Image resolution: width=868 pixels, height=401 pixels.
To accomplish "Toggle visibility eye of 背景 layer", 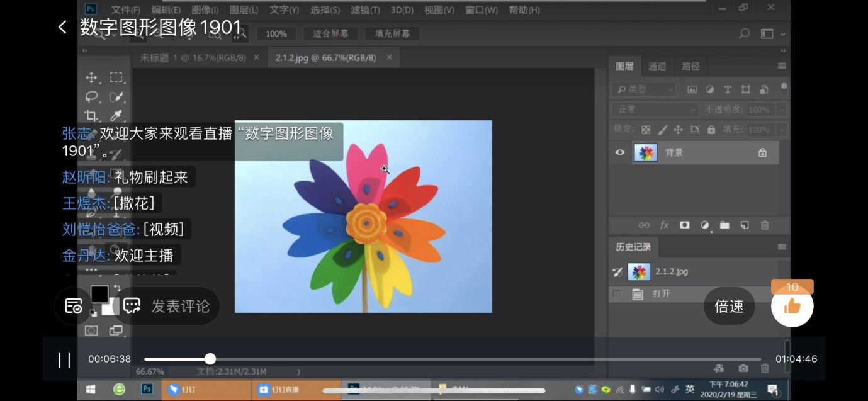I will [620, 152].
